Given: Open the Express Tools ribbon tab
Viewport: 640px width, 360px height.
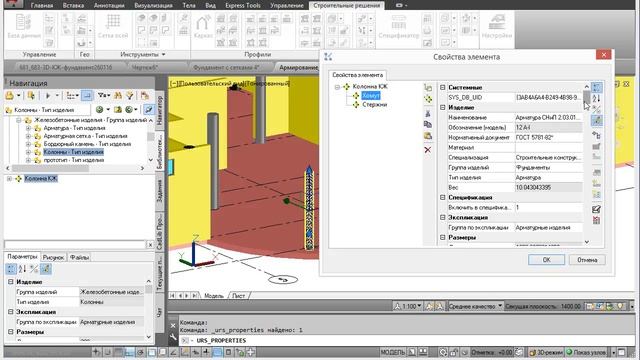Looking at the screenshot, I should point(243,5).
